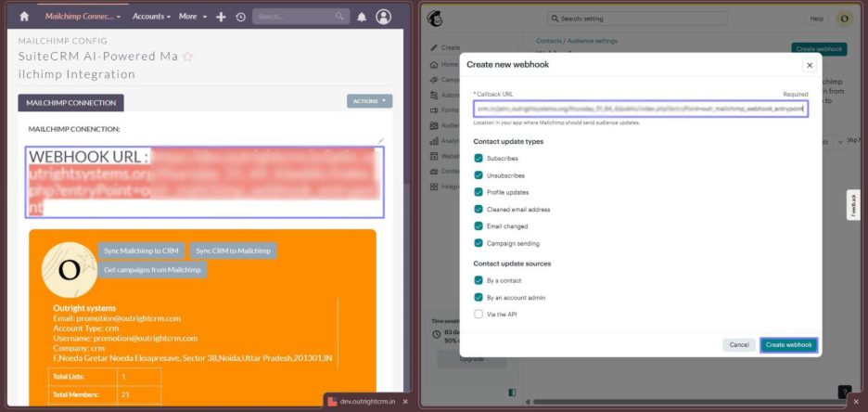Expand the Edit dropdown chevron

[840, 142]
